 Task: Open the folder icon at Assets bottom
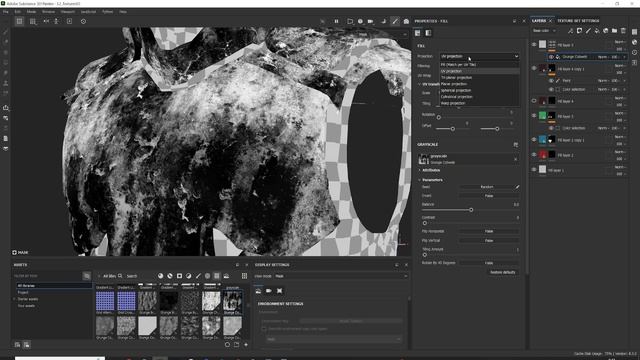(x=237, y=344)
